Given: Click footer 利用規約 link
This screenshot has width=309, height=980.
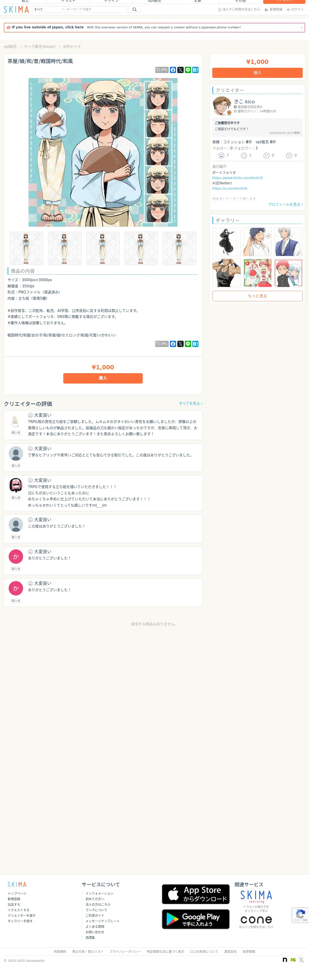Looking at the screenshot, I should [60, 951].
